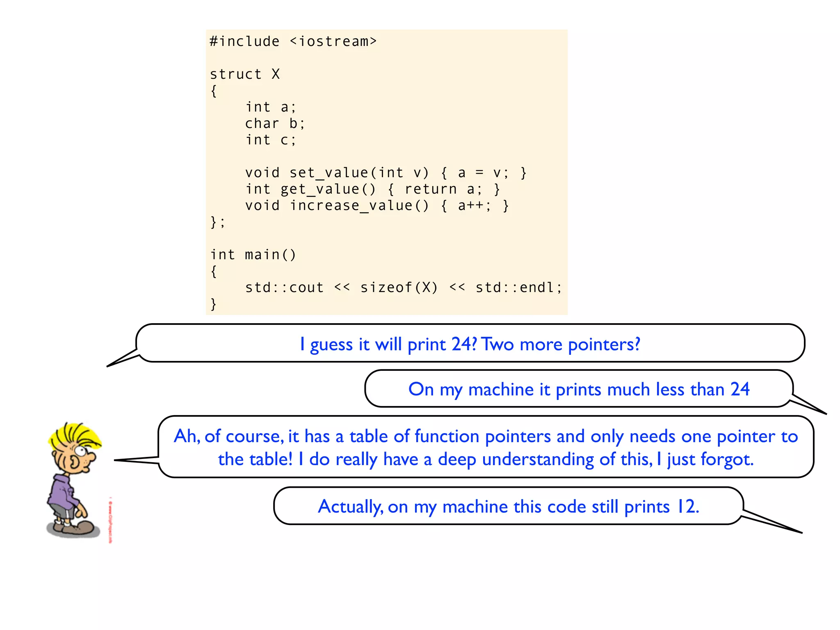Click the cartoon boy character image
The width and height of the screenshot is (840, 630).
(x=73, y=480)
